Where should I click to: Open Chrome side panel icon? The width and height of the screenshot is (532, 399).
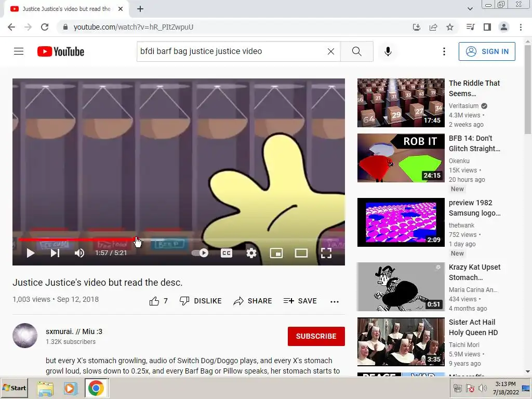point(487,27)
